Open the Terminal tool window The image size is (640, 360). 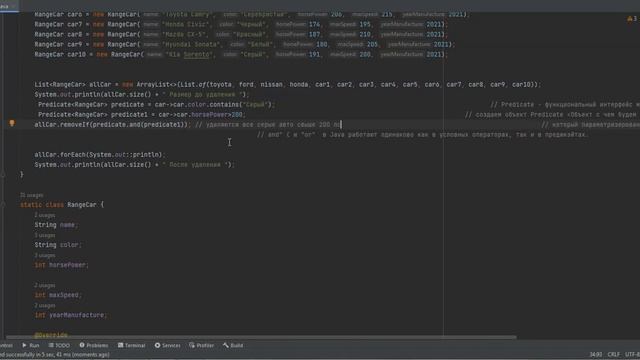[x=131, y=345]
